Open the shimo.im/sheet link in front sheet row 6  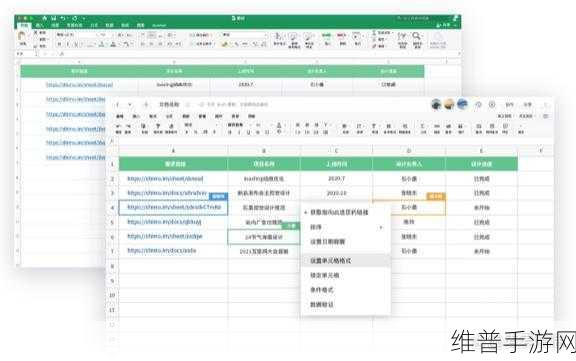(x=165, y=236)
